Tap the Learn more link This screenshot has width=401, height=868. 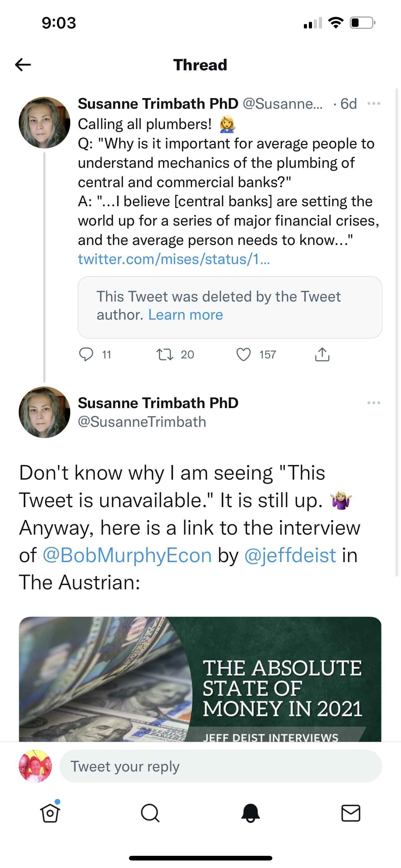(186, 315)
